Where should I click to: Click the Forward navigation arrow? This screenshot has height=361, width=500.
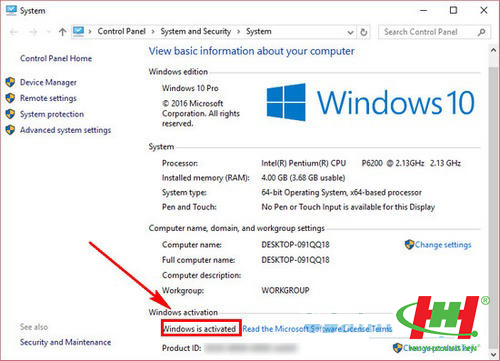33,32
